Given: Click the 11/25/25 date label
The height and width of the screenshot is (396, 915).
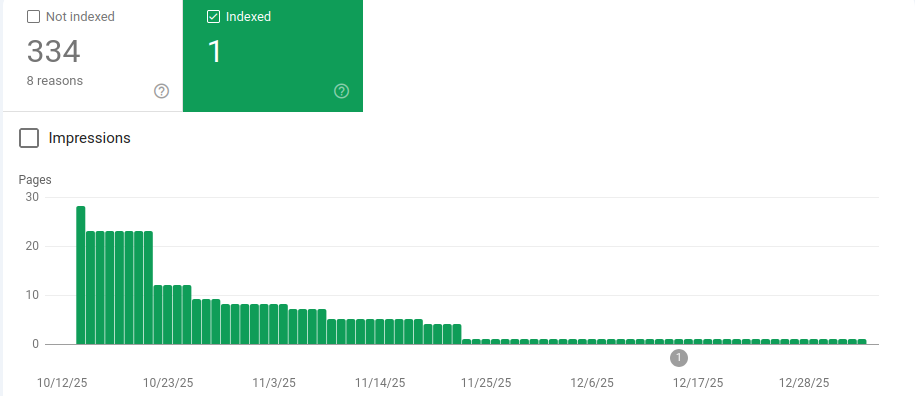Looking at the screenshot, I should coord(486,383).
